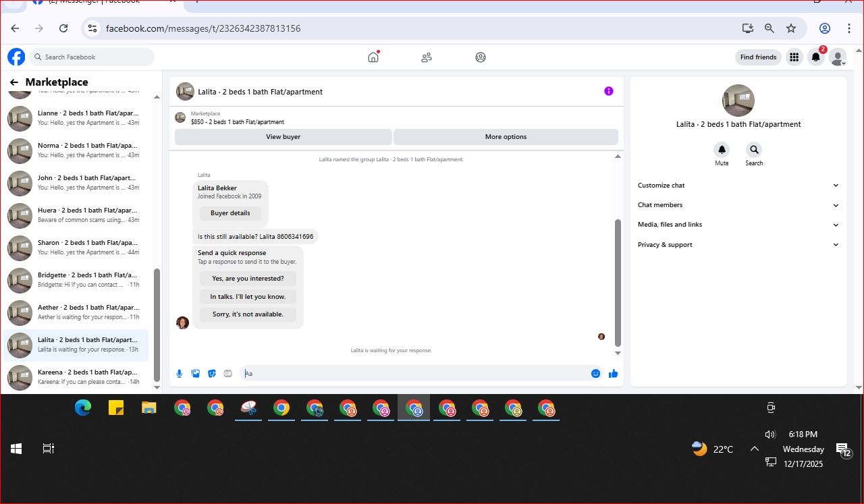Screen dimensions: 864x504
Task: Click the browser address bar URL
Action: click(203, 28)
